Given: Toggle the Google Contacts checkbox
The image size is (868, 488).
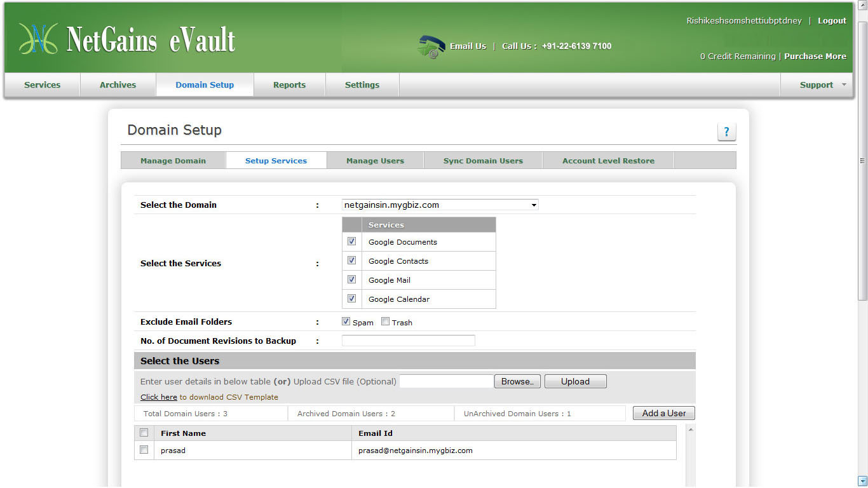Looking at the screenshot, I should pos(351,261).
